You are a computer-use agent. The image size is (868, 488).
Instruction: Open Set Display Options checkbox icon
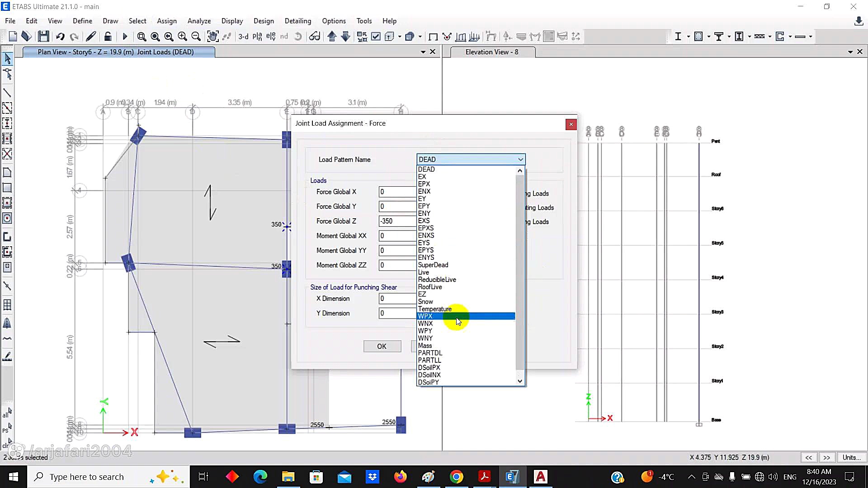pyautogui.click(x=376, y=37)
